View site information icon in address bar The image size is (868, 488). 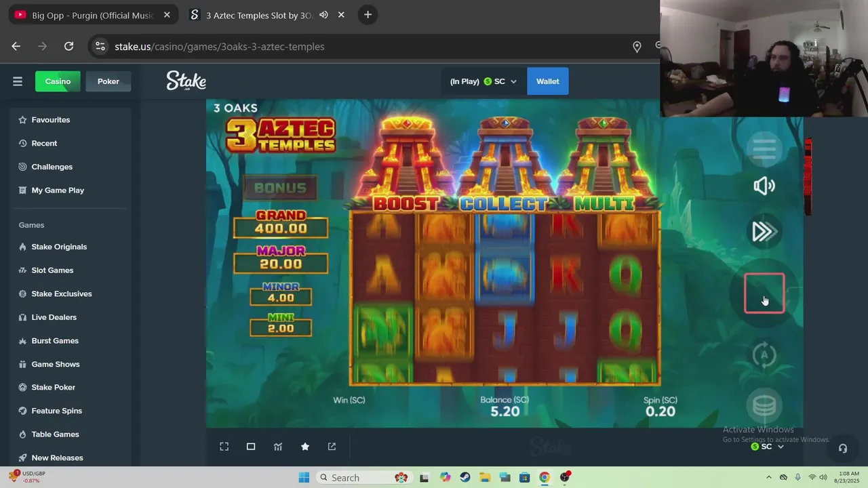100,46
